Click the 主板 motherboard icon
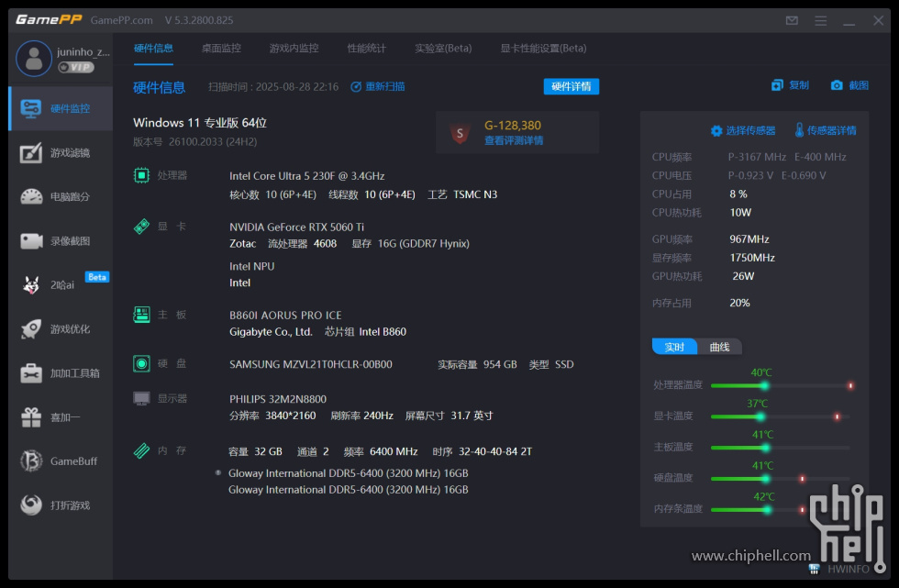 click(x=141, y=315)
